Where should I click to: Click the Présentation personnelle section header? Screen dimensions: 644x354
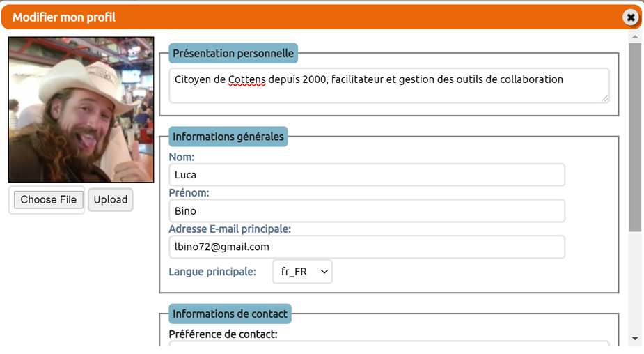click(233, 53)
